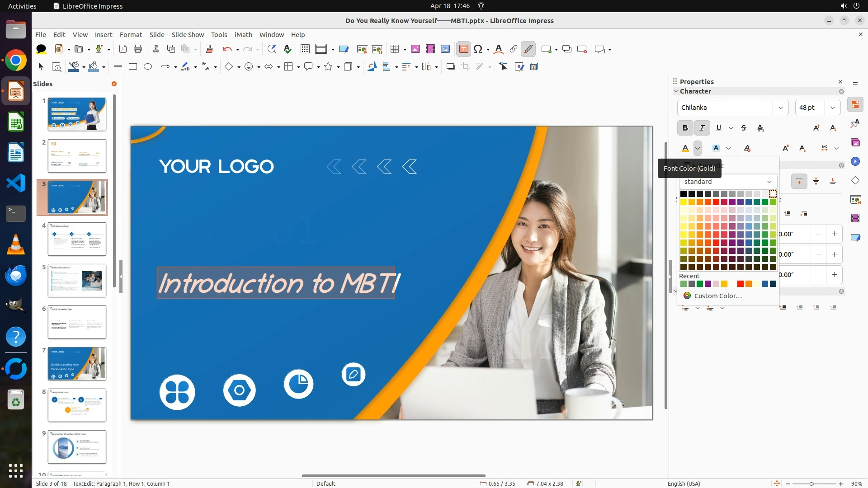The image size is (868, 488).
Task: Select the Ellipse drawing tool
Action: 148,67
